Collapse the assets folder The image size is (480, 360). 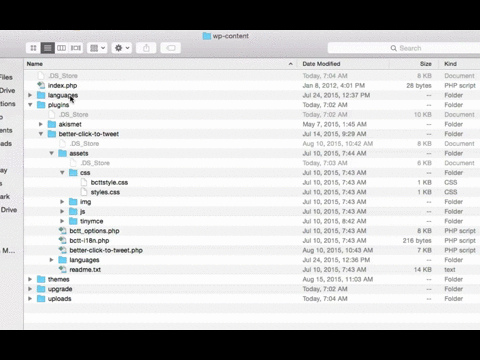pyautogui.click(x=51, y=153)
